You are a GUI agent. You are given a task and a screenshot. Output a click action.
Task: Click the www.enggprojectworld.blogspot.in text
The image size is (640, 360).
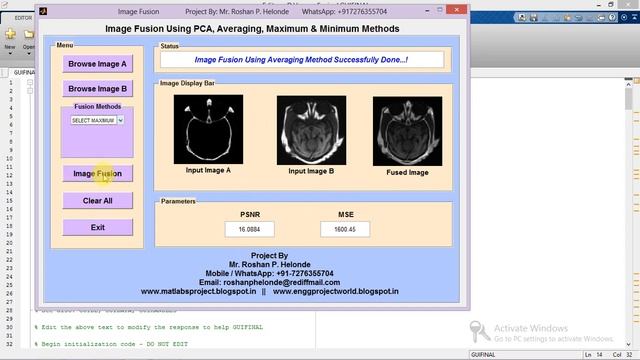336,291
